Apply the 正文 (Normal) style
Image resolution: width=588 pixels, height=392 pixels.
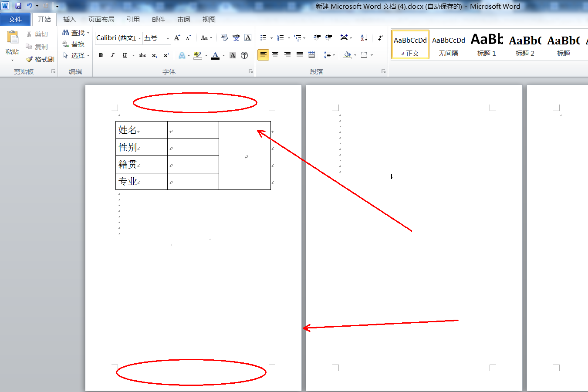coord(410,44)
